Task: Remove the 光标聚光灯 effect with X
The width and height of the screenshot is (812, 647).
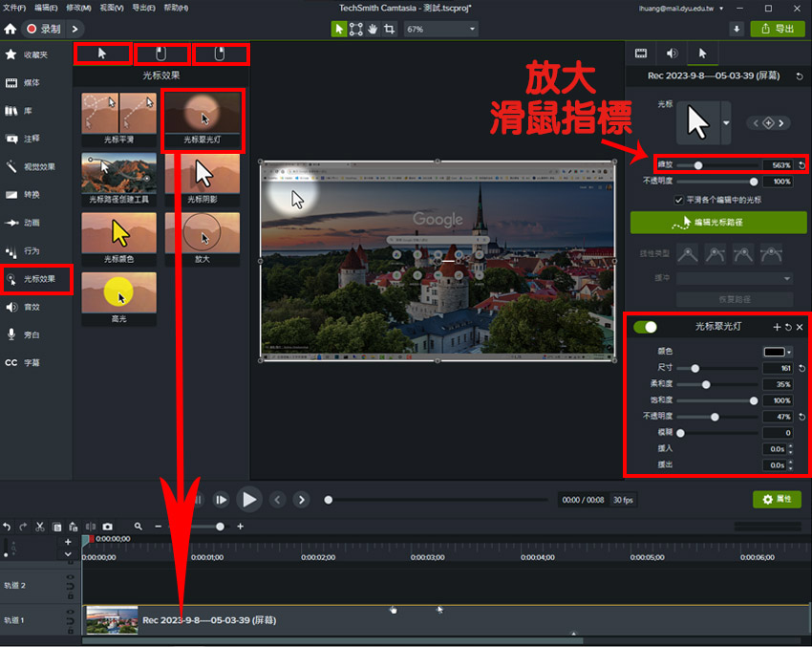Action: [x=800, y=327]
